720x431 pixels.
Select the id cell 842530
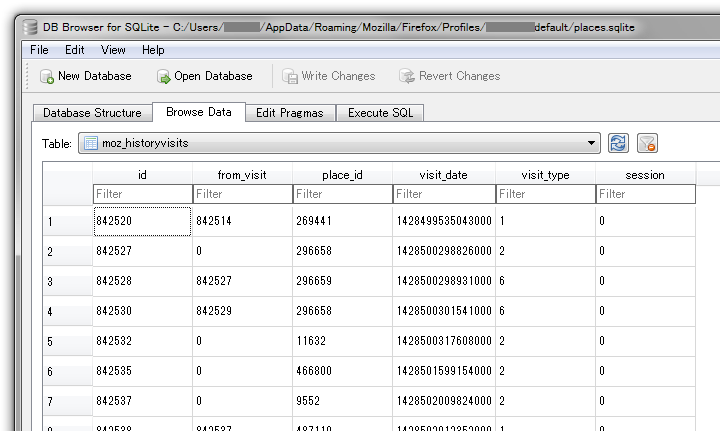142,311
